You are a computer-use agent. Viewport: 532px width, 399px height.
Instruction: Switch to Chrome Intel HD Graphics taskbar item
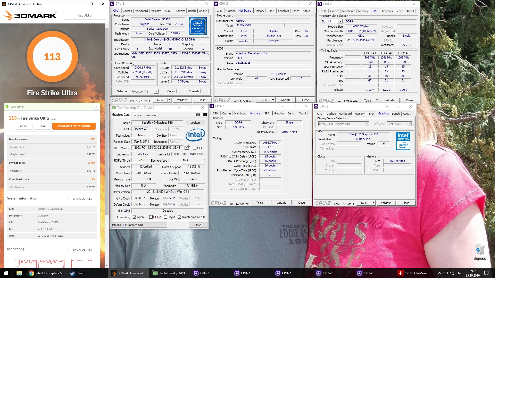(x=47, y=273)
